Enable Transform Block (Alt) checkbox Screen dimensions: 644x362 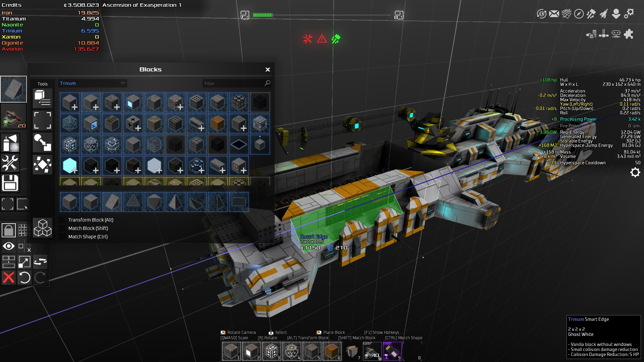[x=62, y=220]
